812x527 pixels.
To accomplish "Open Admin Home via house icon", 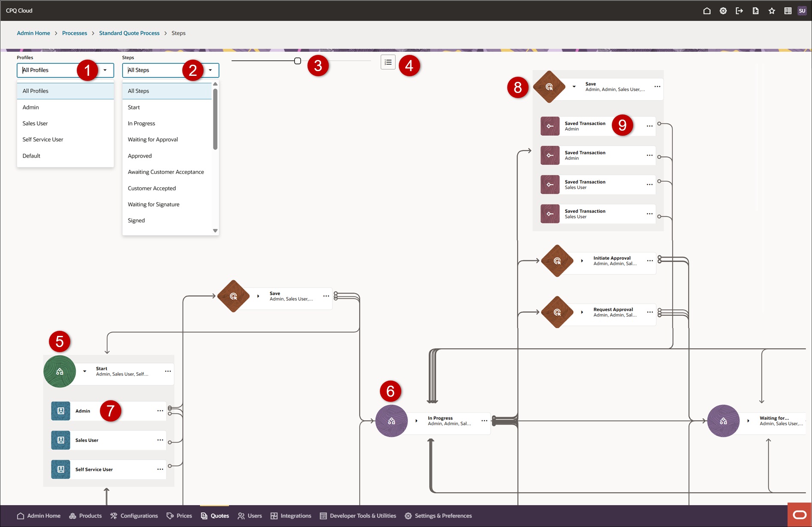I will tap(707, 10).
